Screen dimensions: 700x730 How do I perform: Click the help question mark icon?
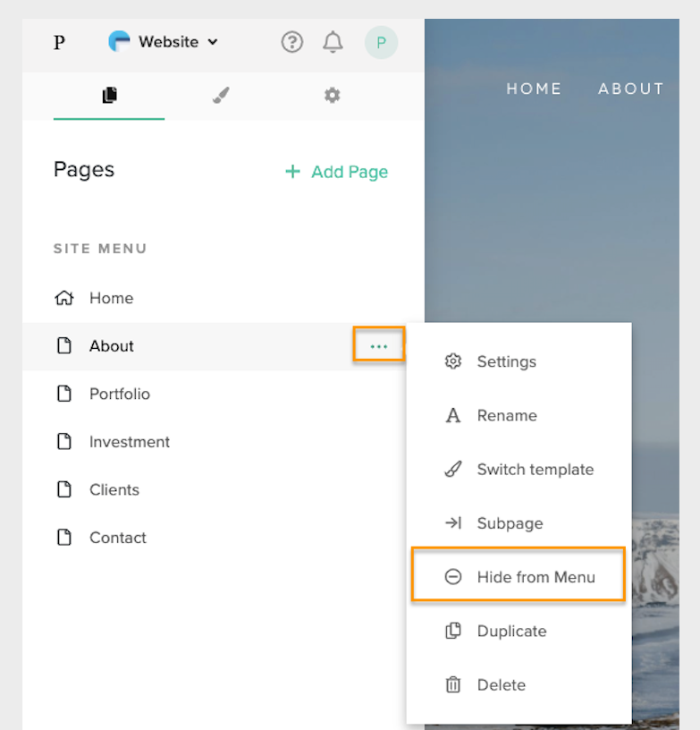click(x=291, y=42)
